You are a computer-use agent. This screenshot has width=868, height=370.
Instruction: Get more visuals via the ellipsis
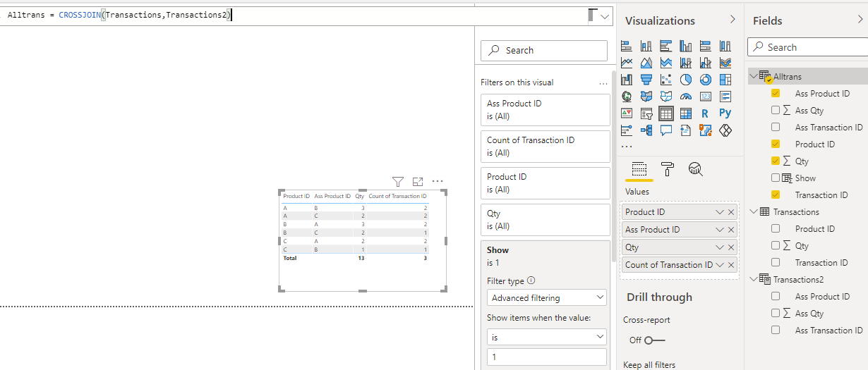click(x=627, y=147)
